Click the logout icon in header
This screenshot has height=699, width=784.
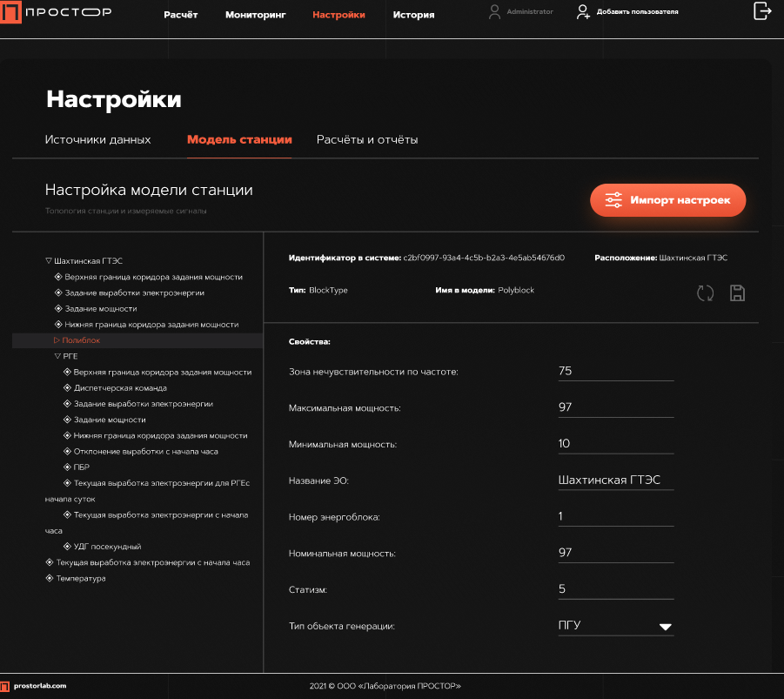point(762,11)
